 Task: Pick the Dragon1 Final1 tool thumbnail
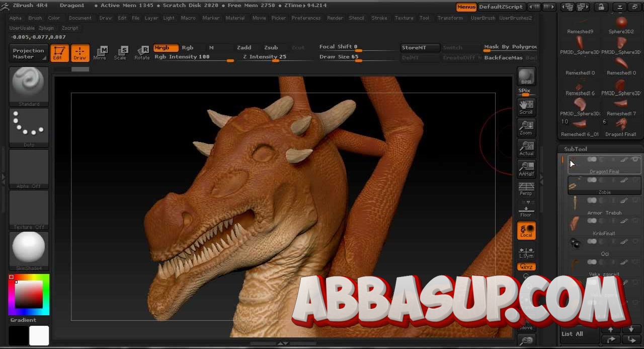621,128
